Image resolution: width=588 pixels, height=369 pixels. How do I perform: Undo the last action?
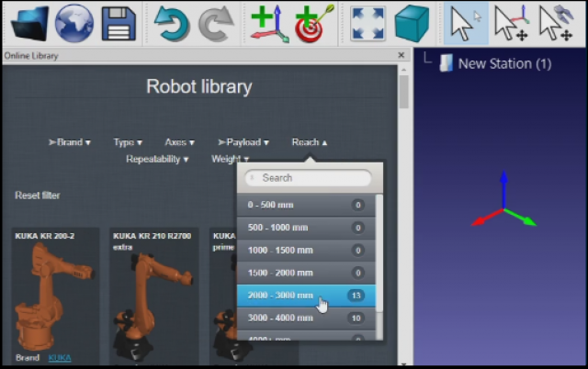click(x=172, y=24)
